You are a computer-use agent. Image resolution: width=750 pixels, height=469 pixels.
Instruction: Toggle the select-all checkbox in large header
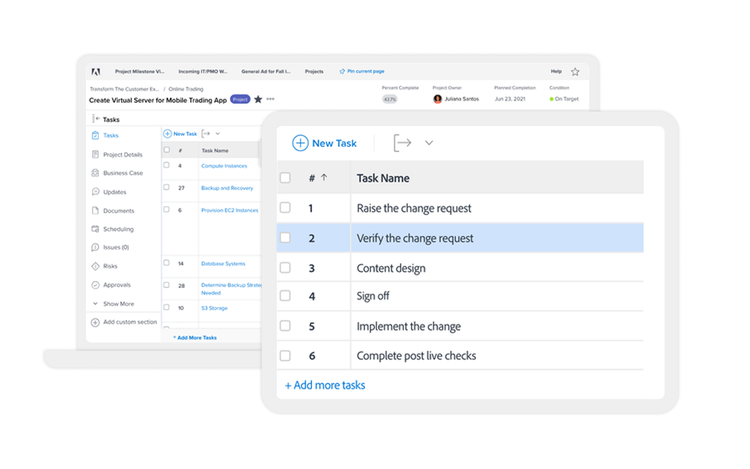pyautogui.click(x=285, y=178)
